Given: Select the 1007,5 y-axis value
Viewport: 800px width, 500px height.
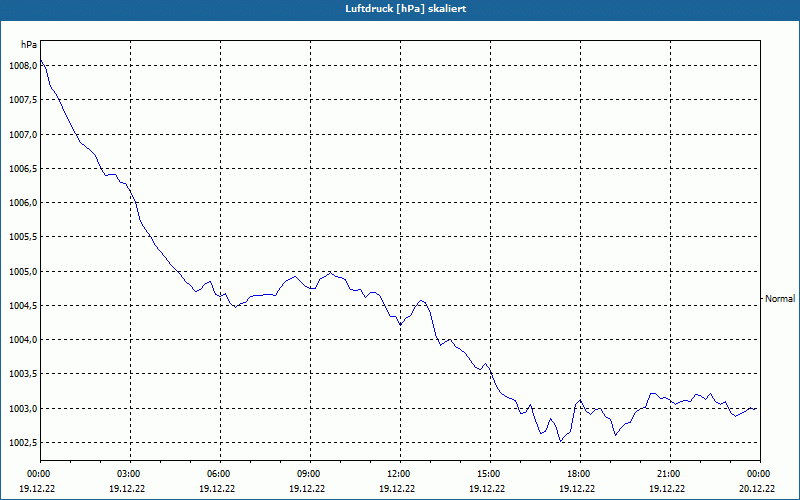Looking at the screenshot, I should (23, 100).
